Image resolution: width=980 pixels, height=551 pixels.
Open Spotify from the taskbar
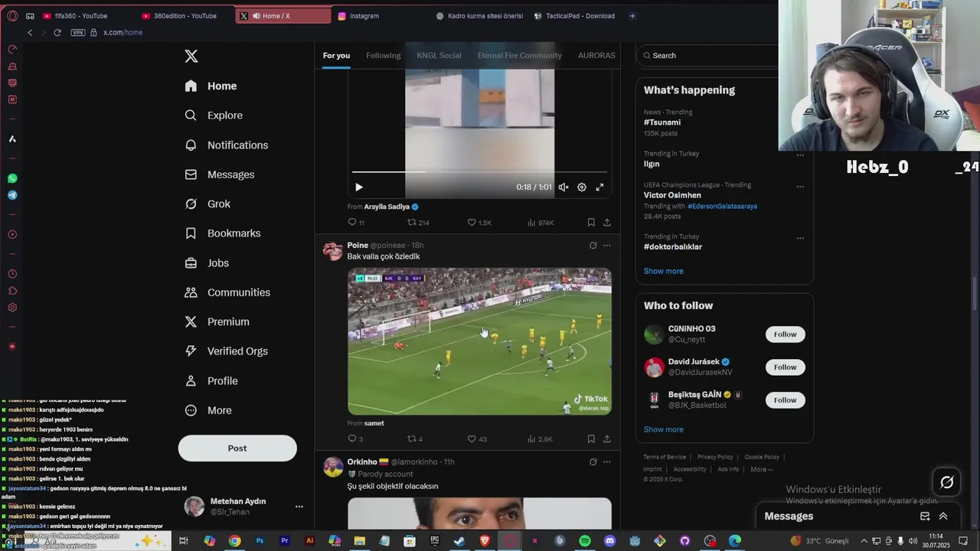click(x=584, y=541)
